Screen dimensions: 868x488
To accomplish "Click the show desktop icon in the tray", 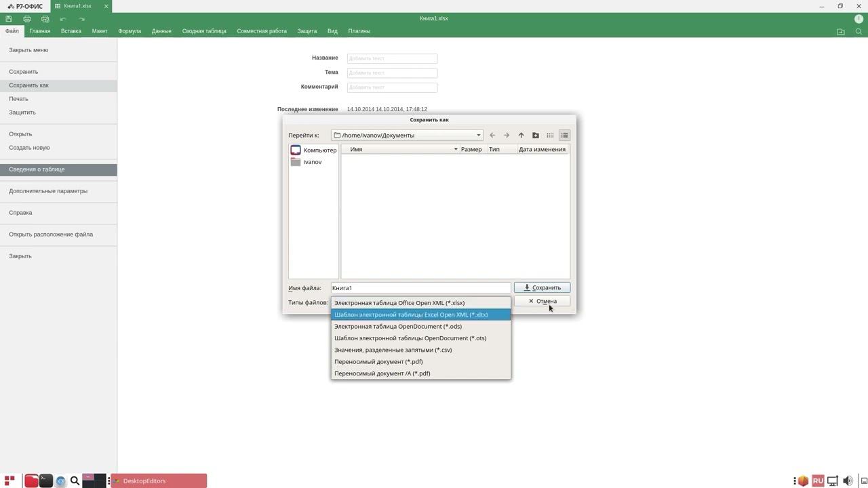I will tap(864, 481).
